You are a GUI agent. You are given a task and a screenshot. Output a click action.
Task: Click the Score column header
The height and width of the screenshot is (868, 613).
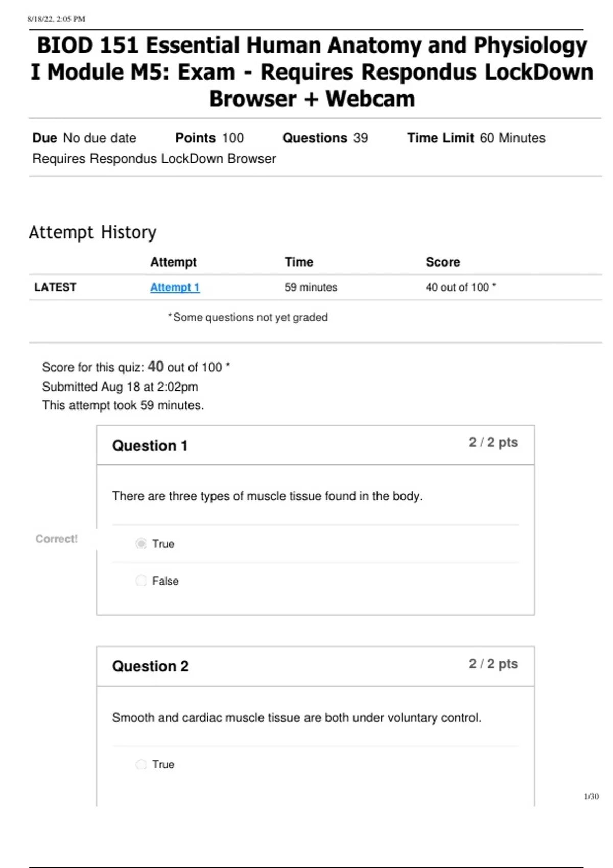[x=442, y=262]
